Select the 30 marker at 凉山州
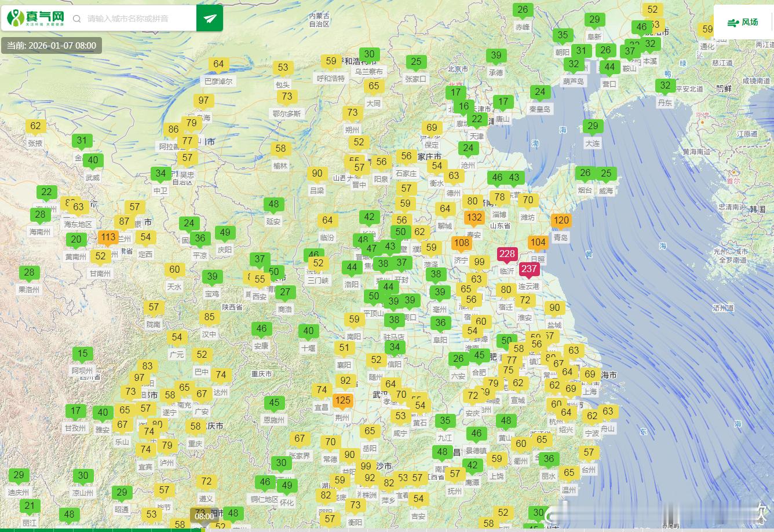Viewport: 774px width, 532px height. click(83, 476)
